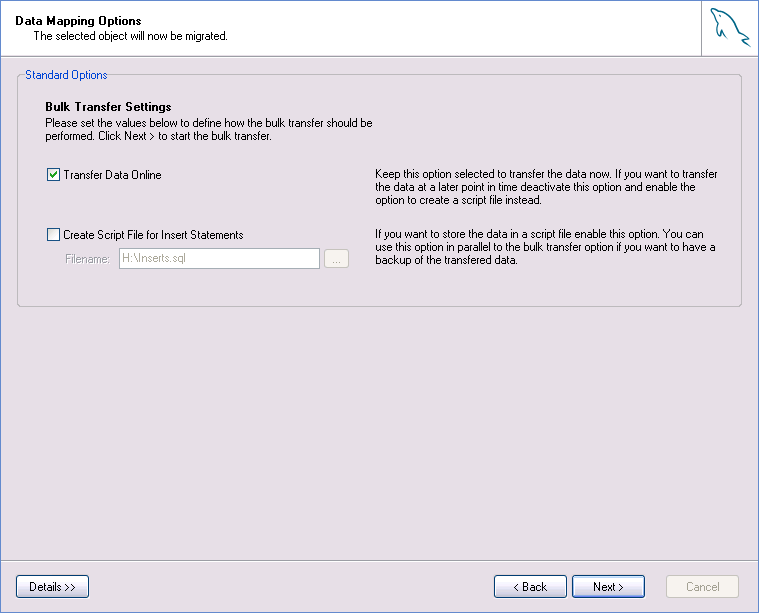Click the 'Filename:' label
This screenshot has height=613, width=759.
click(x=87, y=259)
